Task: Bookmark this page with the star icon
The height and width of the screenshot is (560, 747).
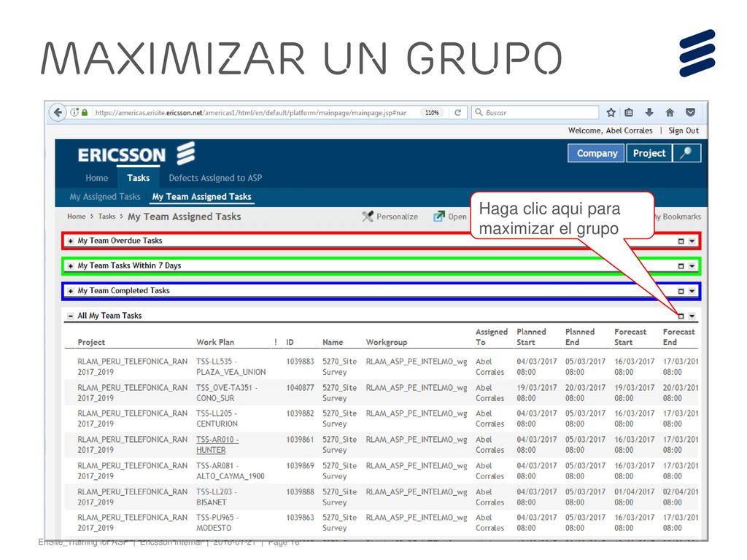Action: [611, 112]
